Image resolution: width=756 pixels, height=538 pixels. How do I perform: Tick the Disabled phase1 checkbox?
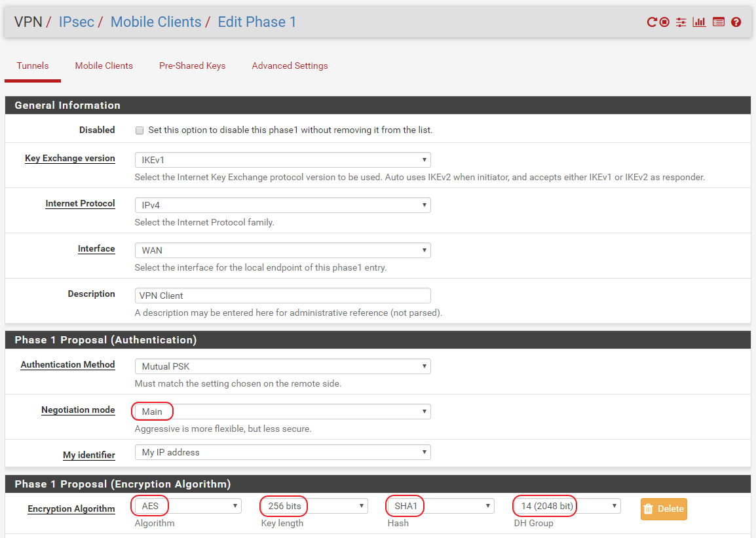[x=140, y=130]
